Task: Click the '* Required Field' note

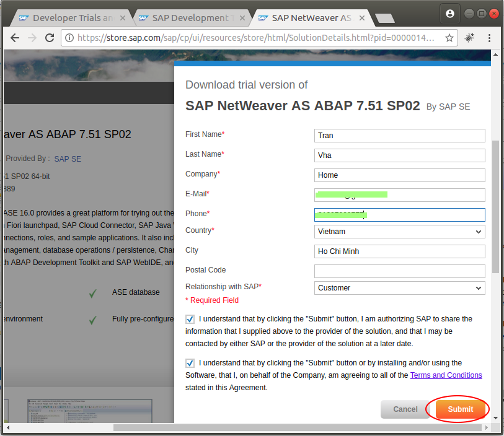Action: 212,300
